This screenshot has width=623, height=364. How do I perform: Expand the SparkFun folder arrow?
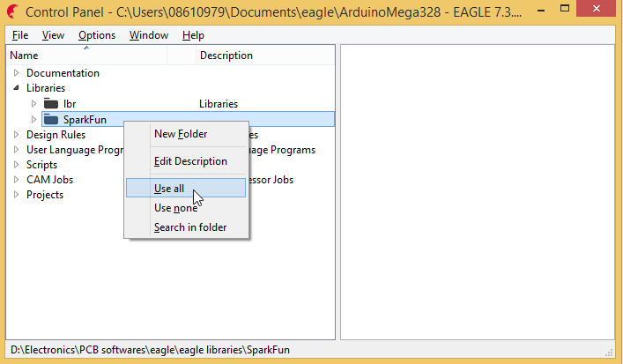coord(34,120)
